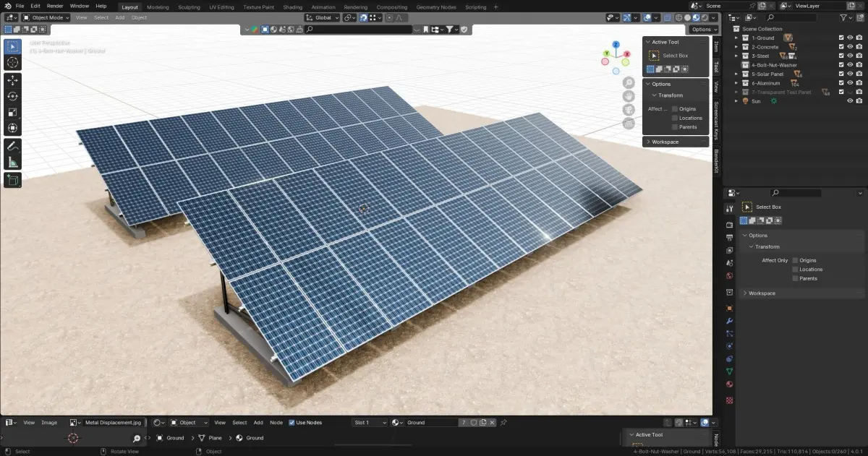Enable Origins checkbox in sidebar Options

pos(675,109)
